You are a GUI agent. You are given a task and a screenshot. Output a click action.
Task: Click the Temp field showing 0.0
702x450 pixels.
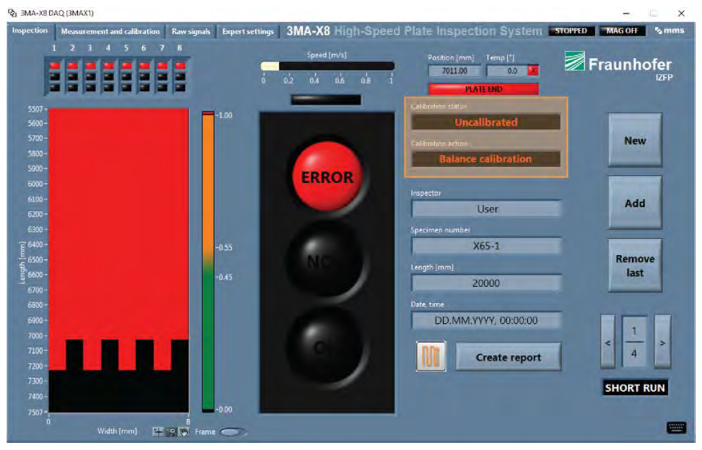point(507,71)
